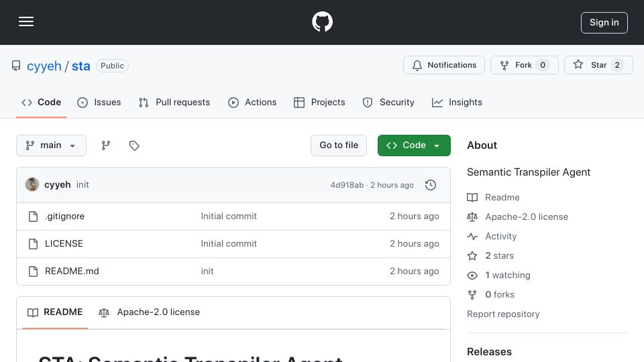The width and height of the screenshot is (644, 362).
Task: Open the hamburger navigation menu
Action: click(26, 21)
